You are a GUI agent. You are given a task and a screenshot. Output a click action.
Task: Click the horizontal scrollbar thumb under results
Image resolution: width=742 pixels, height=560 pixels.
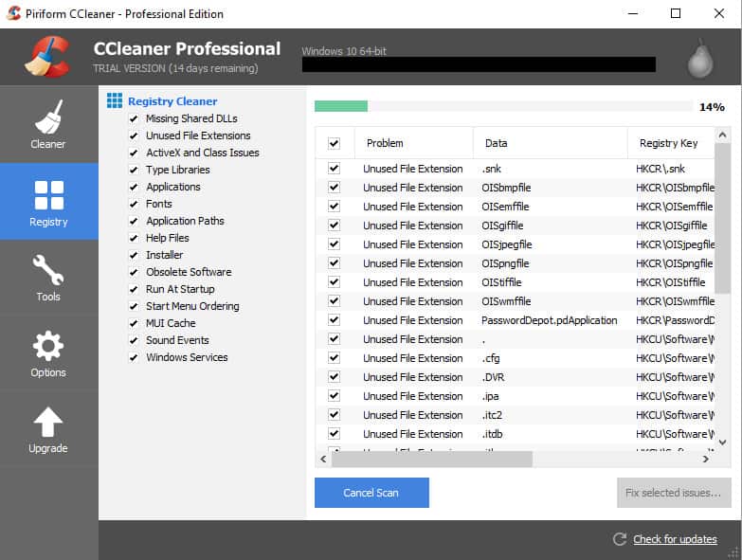(x=431, y=459)
